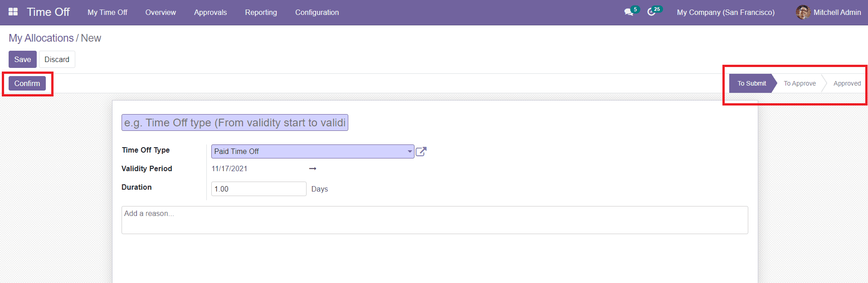Open the Overview page

161,12
